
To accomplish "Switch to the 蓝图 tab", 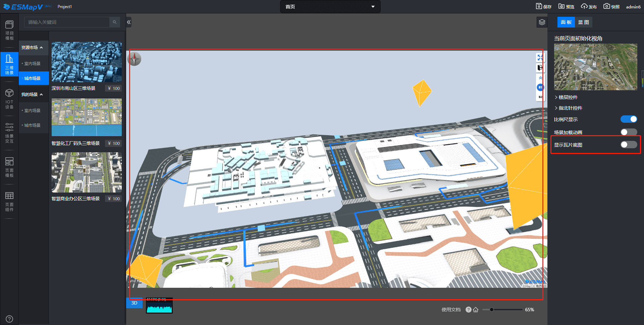I will [583, 22].
